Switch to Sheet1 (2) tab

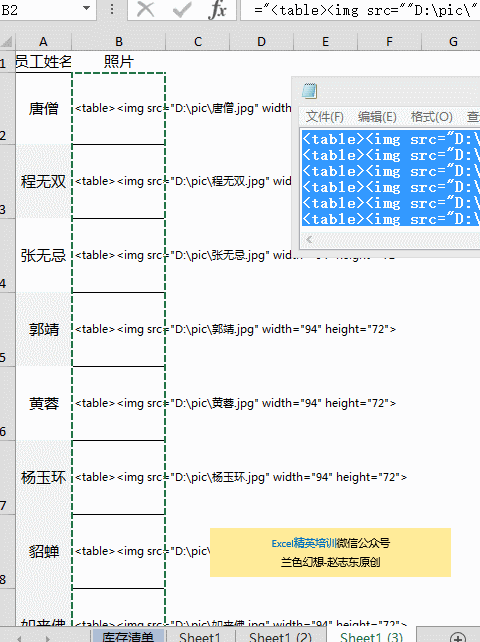coord(280,637)
